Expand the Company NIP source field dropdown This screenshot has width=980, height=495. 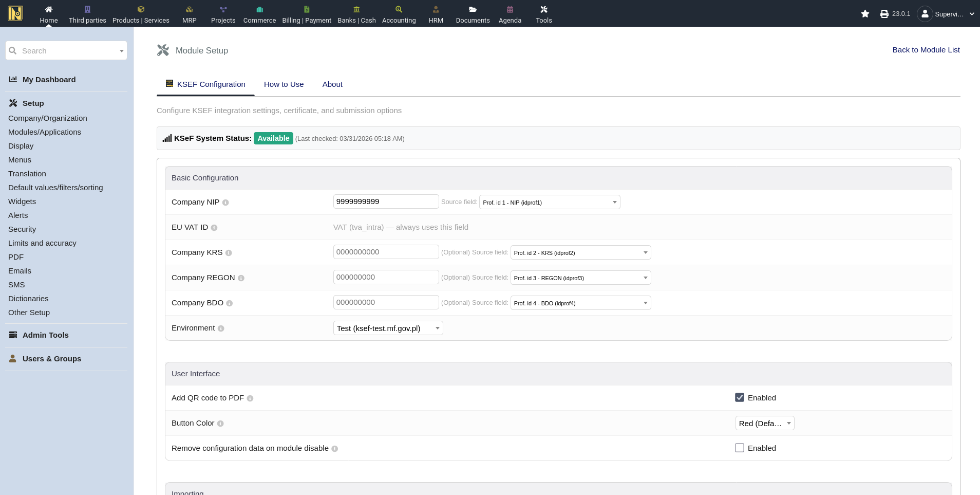(549, 203)
